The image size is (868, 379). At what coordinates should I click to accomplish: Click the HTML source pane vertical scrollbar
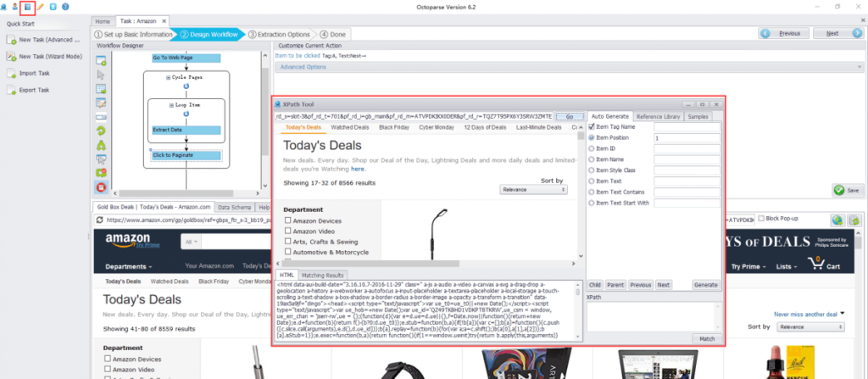coord(578,310)
